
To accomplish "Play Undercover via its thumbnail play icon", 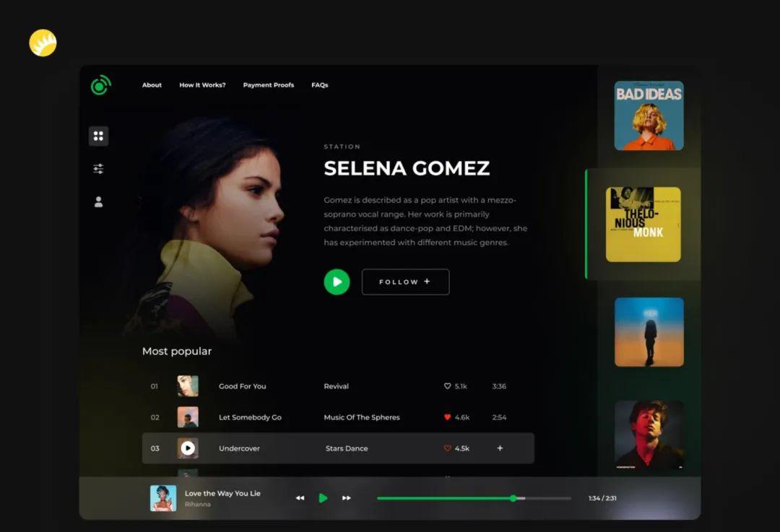I will pos(188,448).
